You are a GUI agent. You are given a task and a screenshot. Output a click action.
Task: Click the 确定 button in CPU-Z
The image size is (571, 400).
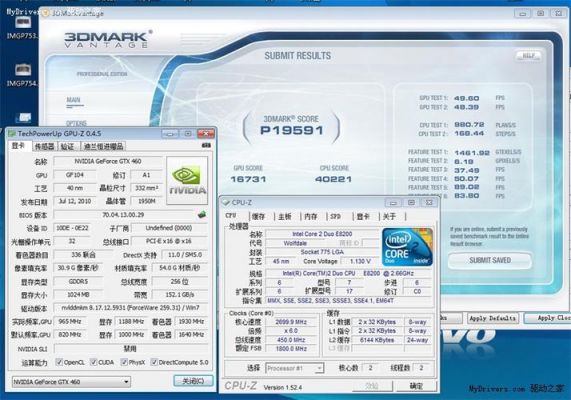point(417,386)
